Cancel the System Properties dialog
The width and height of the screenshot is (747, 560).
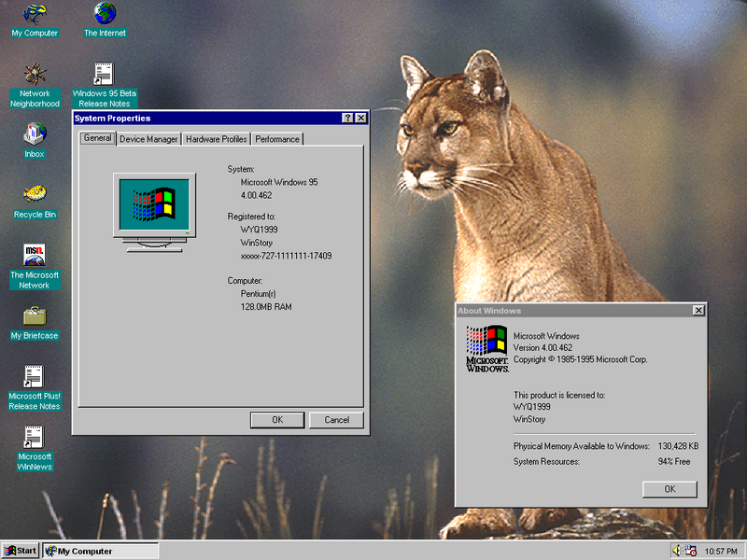336,420
